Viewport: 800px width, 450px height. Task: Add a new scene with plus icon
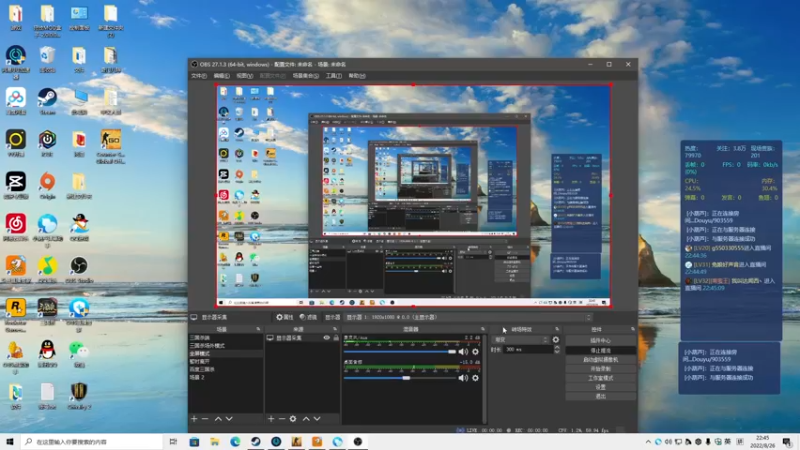[194, 419]
